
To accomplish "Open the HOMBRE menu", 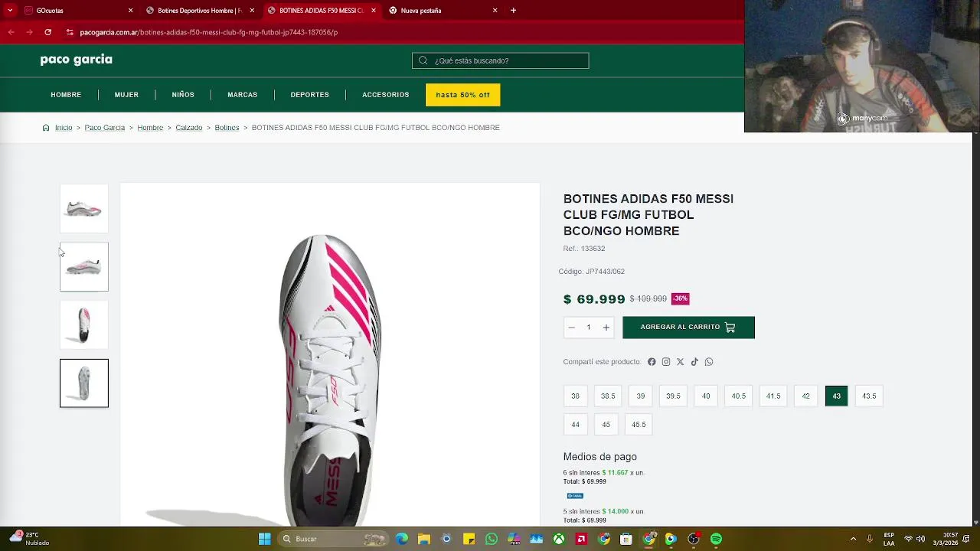I will [x=66, y=95].
